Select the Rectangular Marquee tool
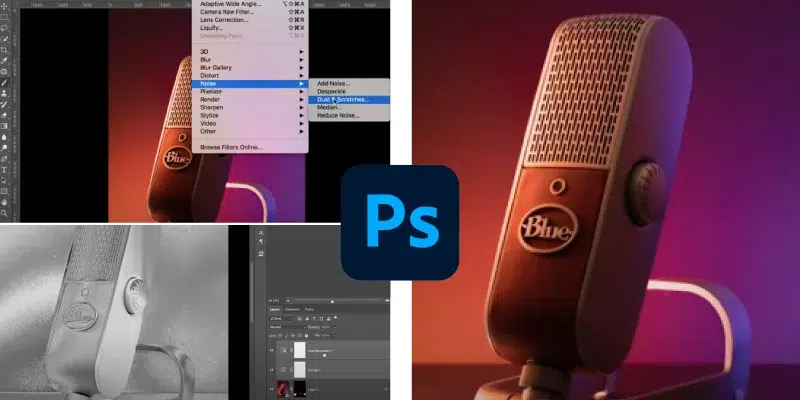Image resolution: width=800 pixels, height=400 pixels. pyautogui.click(x=5, y=17)
